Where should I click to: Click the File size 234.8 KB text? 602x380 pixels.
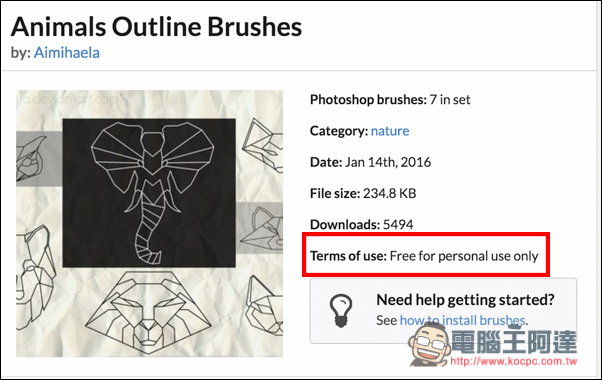[363, 193]
